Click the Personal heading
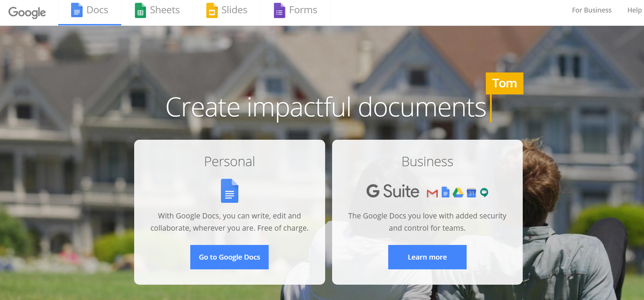The width and height of the screenshot is (644, 300). tap(229, 162)
